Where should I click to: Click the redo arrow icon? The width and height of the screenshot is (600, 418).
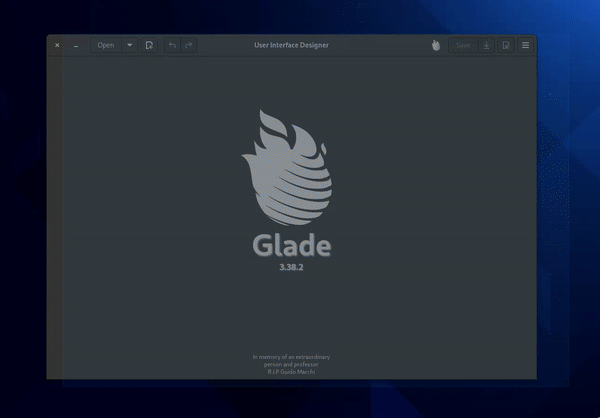coord(189,45)
